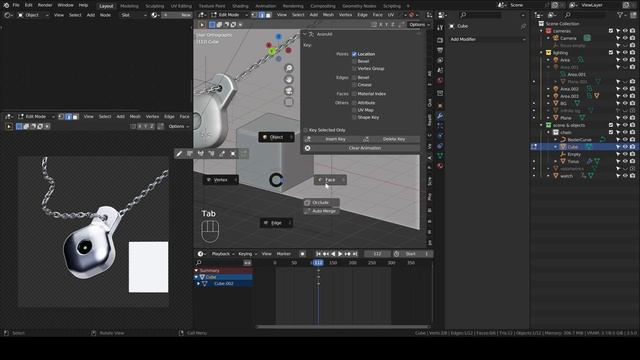Select face select mode in main viewport header
Viewport: 640px width, 360px height.
tap(268, 15)
